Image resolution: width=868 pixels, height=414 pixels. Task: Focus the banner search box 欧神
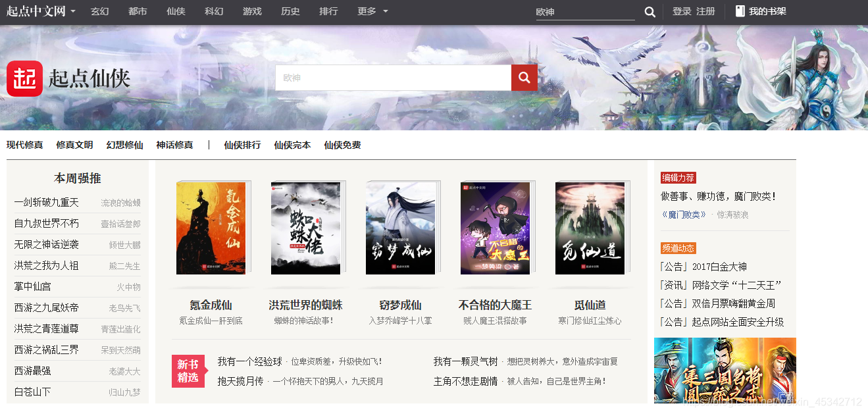tap(393, 78)
